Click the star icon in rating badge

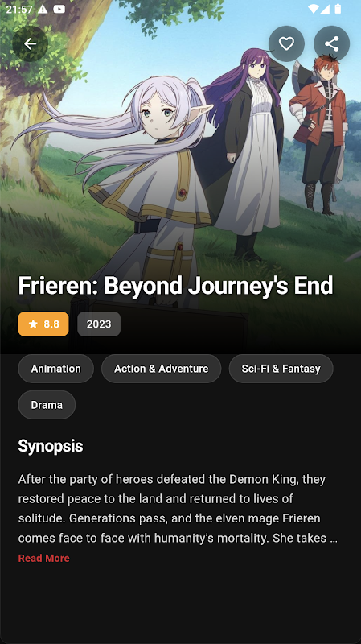[x=33, y=324]
